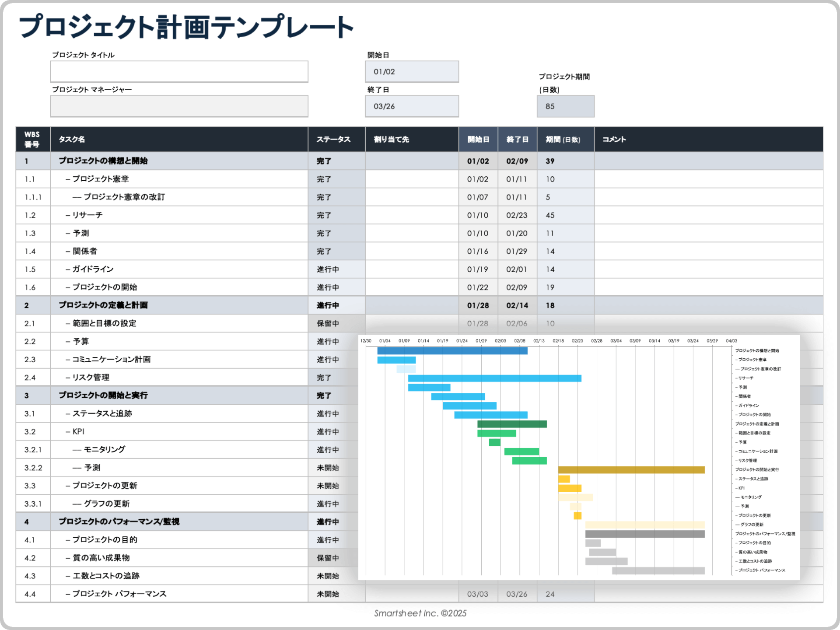
Task: Click the long yellow Gantt bar for プロジェクトの開始と実行
Action: coord(630,470)
